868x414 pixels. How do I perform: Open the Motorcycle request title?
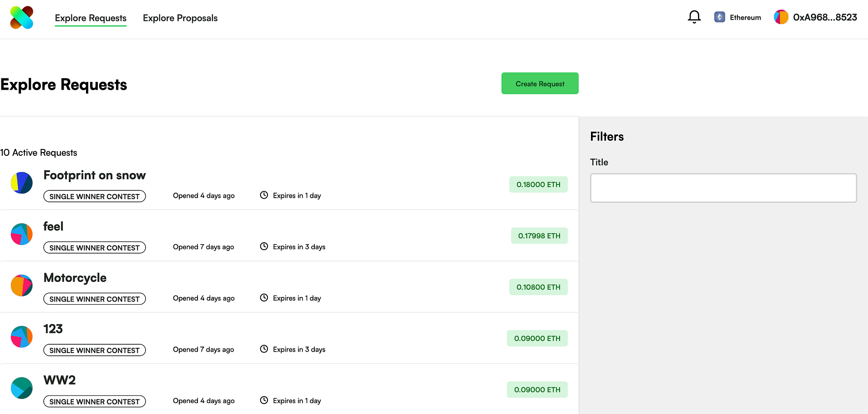[75, 278]
